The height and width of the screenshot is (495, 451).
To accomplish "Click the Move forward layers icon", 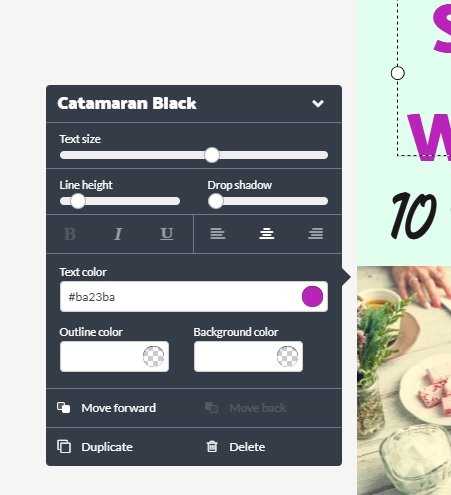I will 63,408.
